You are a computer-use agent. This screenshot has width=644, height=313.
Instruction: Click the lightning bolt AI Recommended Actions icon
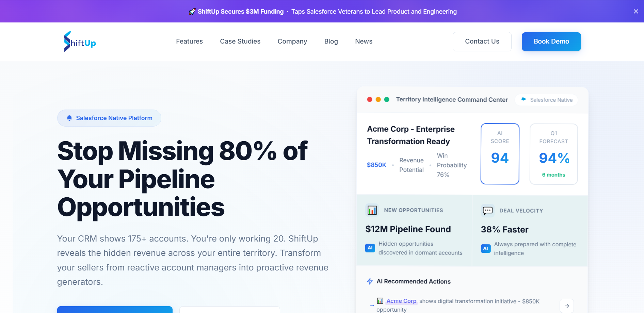coord(370,281)
